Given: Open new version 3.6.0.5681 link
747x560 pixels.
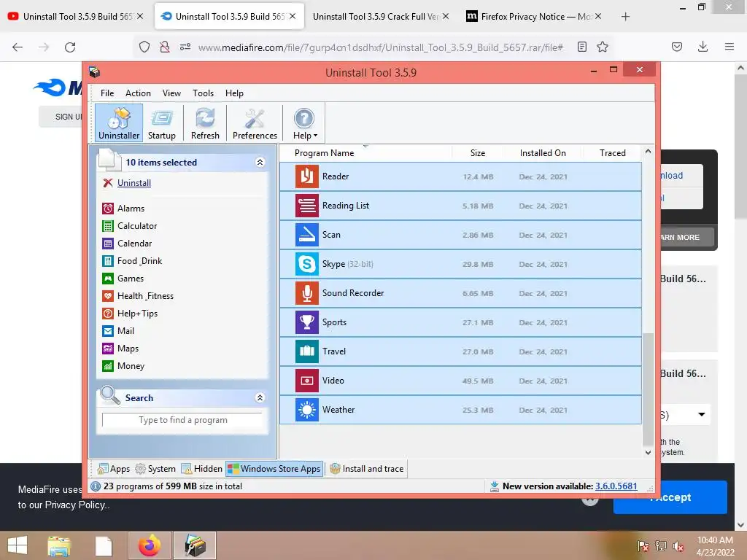Looking at the screenshot, I should [x=616, y=486].
